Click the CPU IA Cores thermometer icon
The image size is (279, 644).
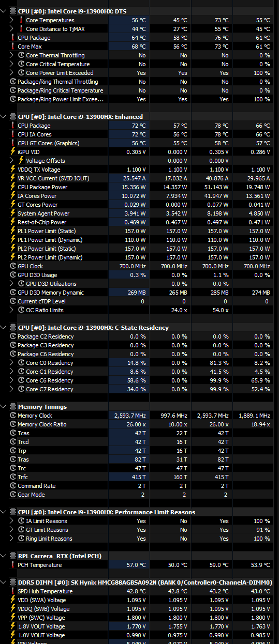13,134
